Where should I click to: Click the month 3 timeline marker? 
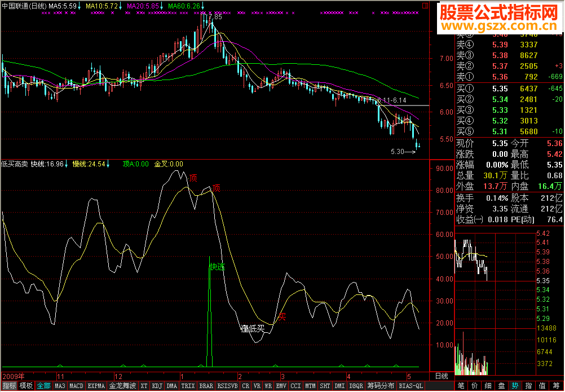(x=283, y=377)
